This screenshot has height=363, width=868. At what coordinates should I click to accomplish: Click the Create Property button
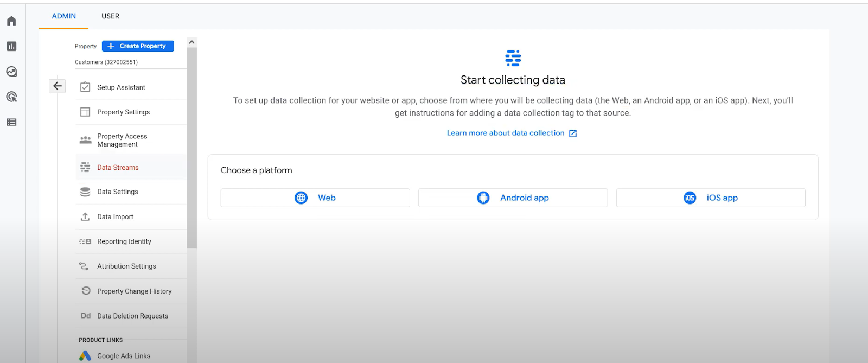[138, 46]
